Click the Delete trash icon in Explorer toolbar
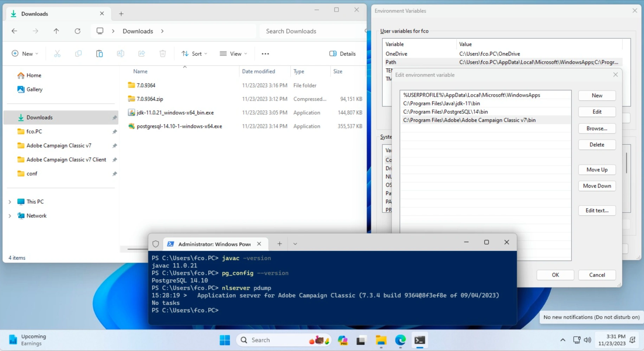The width and height of the screenshot is (644, 351). [162, 54]
